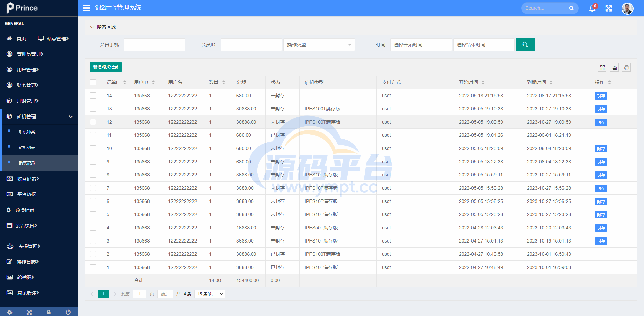This screenshot has height=316, width=644.
Task: Click the 选择结束时间 date field
Action: coord(484,45)
